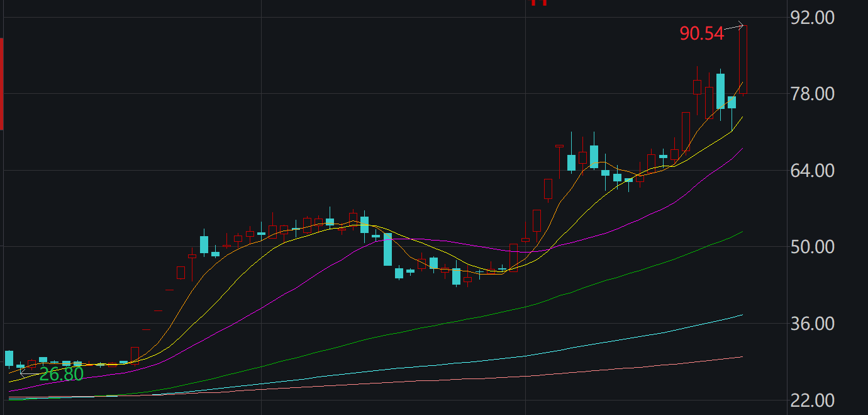868x415 pixels.
Task: Click right end of the bottom red average line
Action: coord(742,356)
